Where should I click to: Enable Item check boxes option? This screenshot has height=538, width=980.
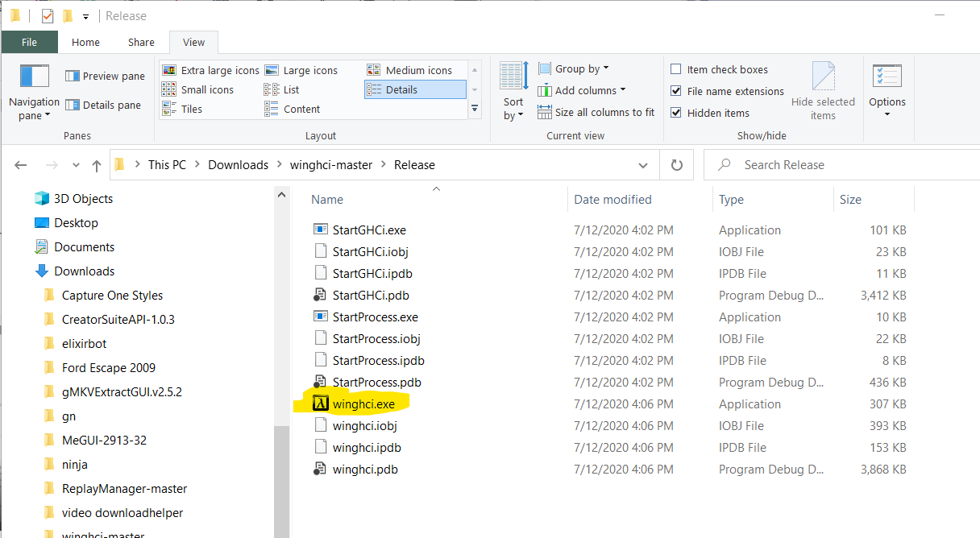tap(676, 70)
